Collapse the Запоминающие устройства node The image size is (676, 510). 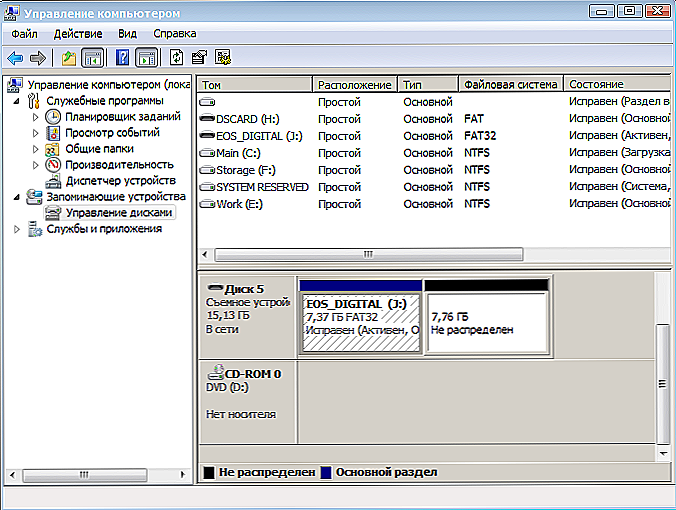(x=16, y=197)
